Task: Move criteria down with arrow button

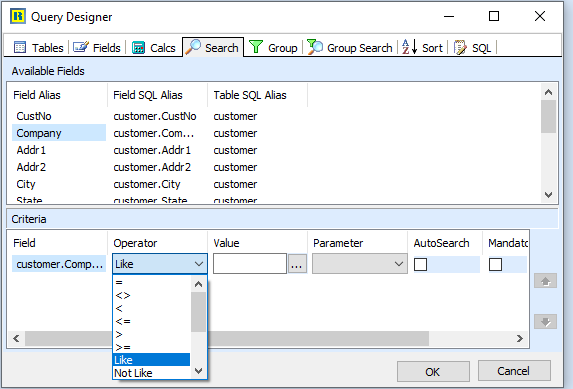Action: coord(545,322)
